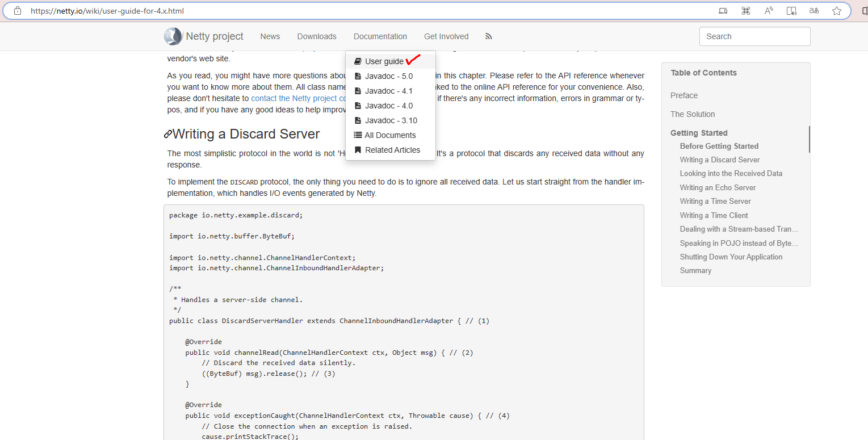Click the site info lock icon
This screenshot has height=440, width=868.
point(18,11)
